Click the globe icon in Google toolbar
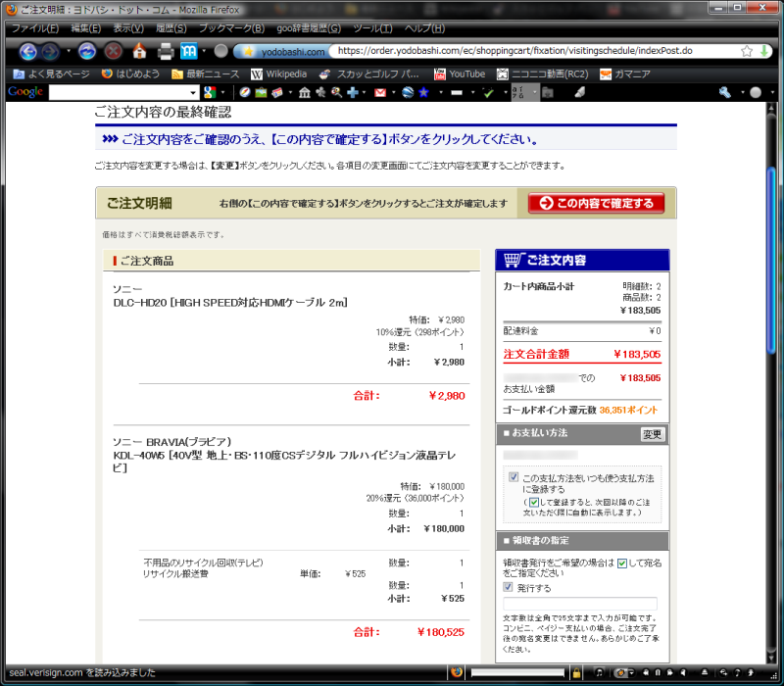The height and width of the screenshot is (686, 784). click(x=408, y=92)
